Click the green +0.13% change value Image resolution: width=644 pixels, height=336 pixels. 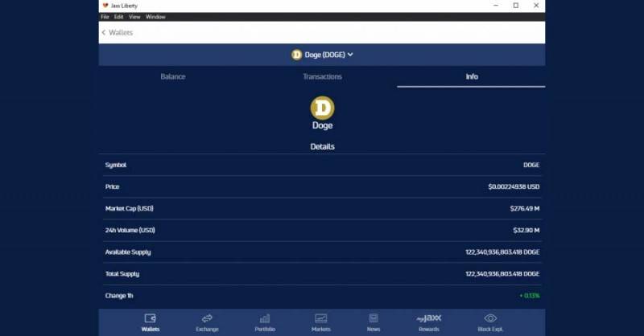tap(530, 295)
